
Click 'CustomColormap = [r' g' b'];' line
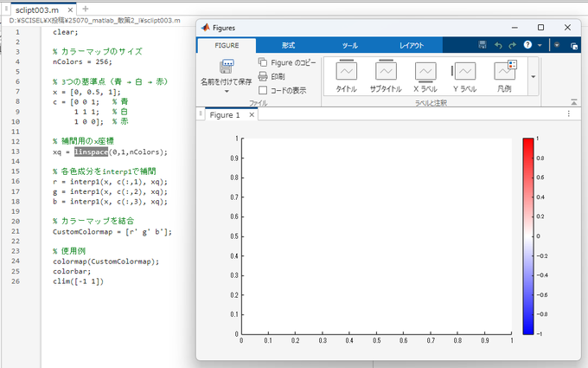point(112,232)
